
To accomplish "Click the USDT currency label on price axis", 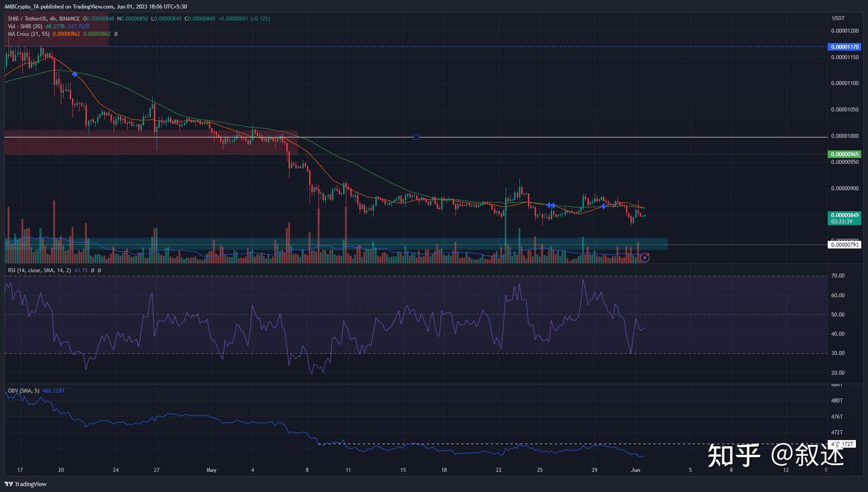I will [838, 18].
